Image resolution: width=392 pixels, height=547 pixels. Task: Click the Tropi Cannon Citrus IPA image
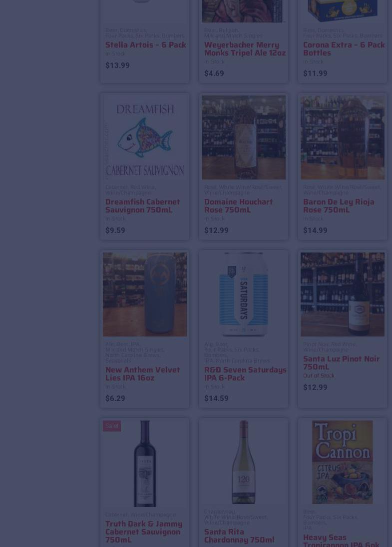pos(343,462)
